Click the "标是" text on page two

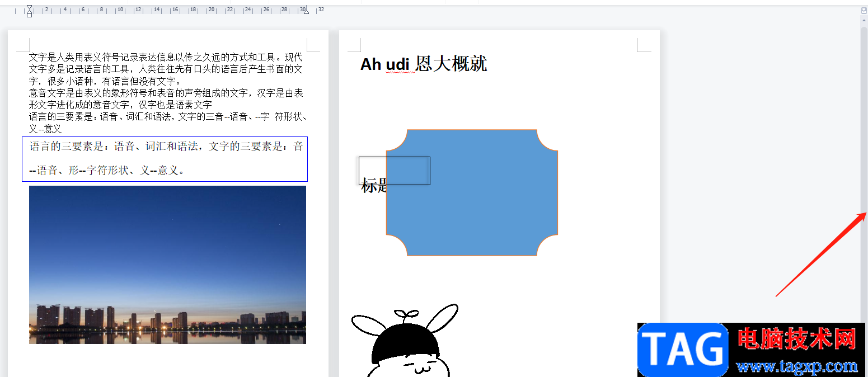(x=374, y=186)
